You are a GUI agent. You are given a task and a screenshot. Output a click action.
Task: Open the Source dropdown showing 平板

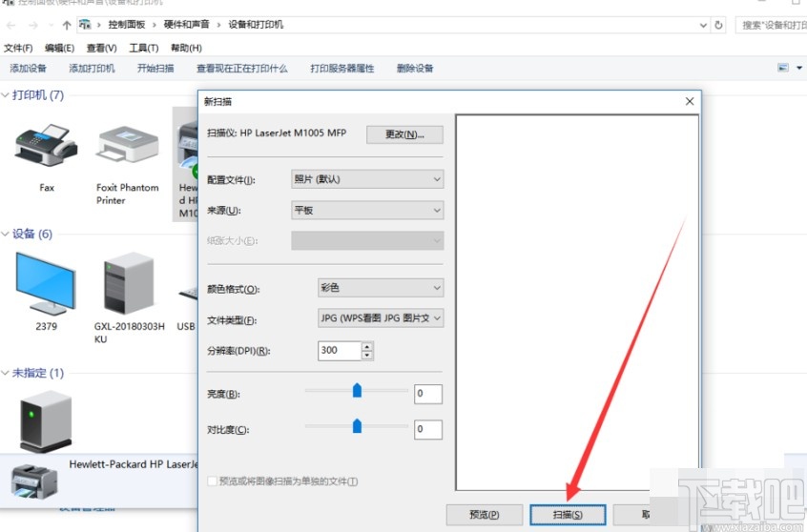[x=367, y=210]
